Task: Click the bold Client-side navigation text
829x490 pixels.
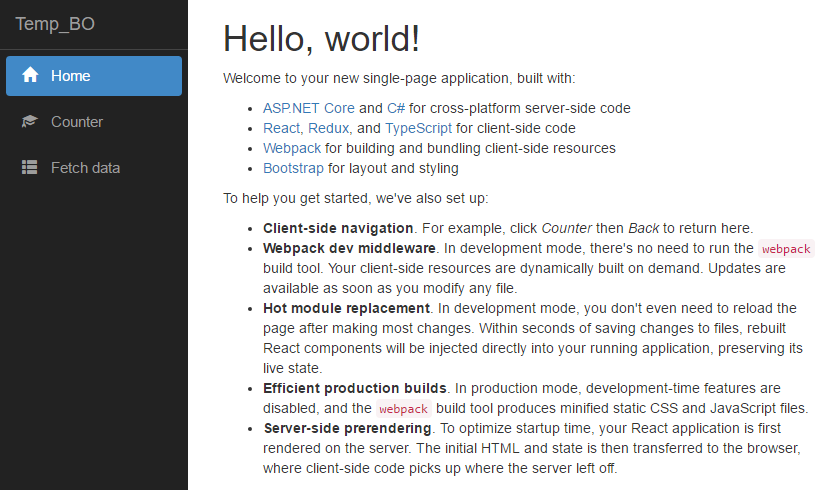Action: point(338,228)
